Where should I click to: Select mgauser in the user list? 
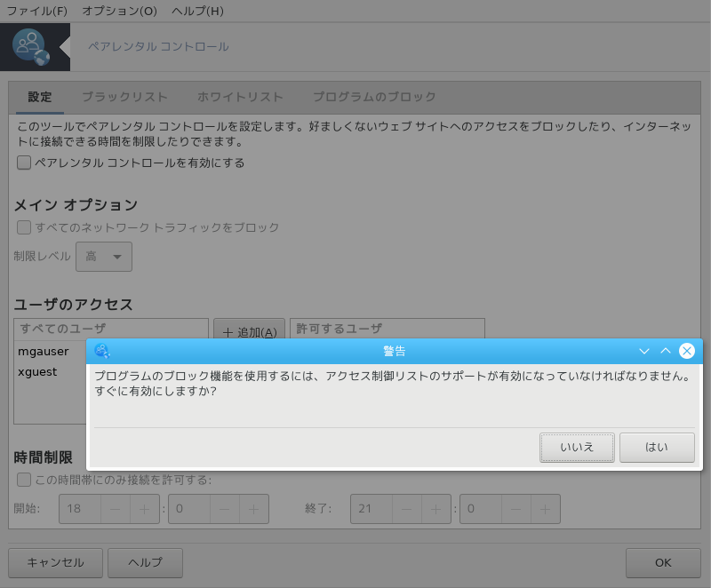coord(44,352)
